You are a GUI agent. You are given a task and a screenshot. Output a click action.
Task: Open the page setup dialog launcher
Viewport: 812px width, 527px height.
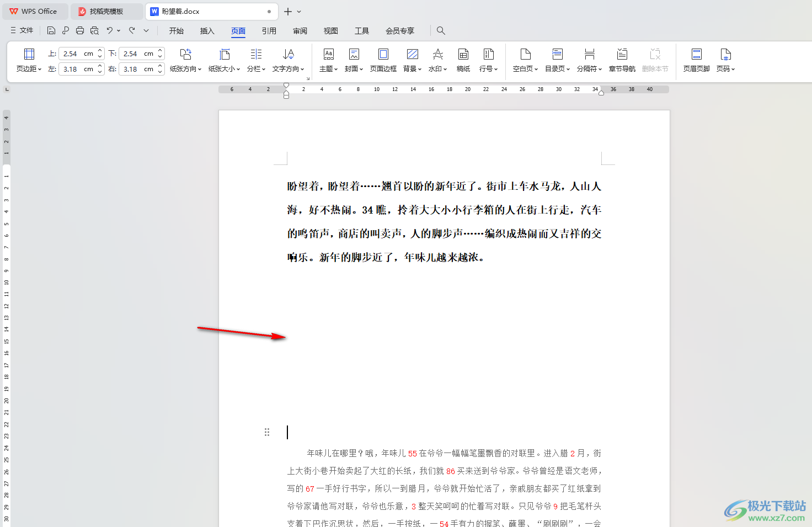coord(308,79)
